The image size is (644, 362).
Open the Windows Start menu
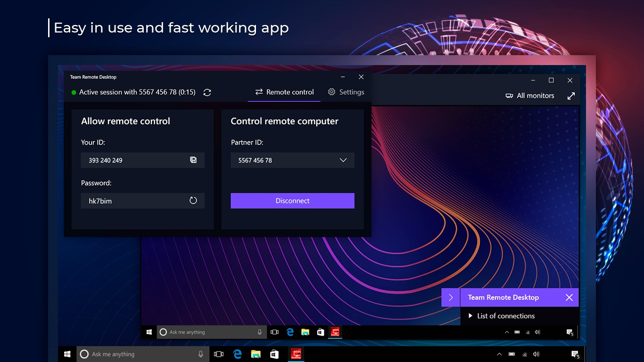click(x=66, y=354)
